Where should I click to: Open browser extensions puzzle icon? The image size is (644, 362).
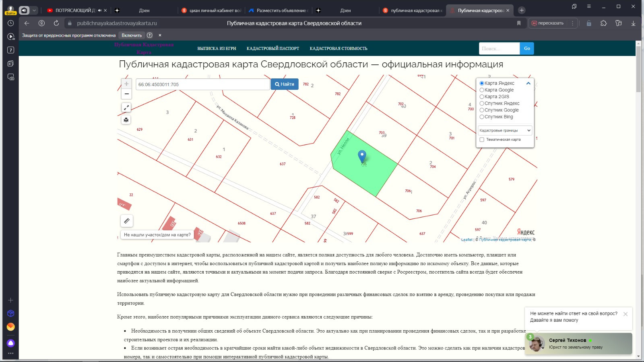tap(603, 23)
